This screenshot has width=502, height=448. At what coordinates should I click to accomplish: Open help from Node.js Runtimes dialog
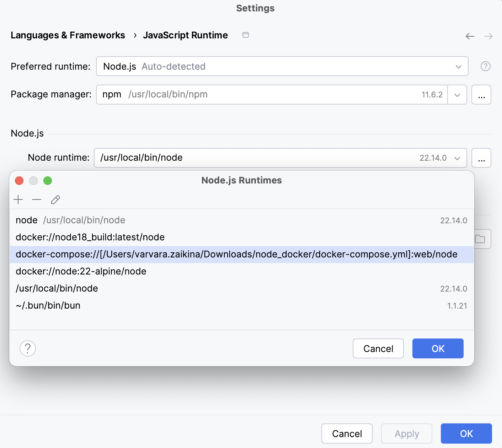click(x=27, y=348)
